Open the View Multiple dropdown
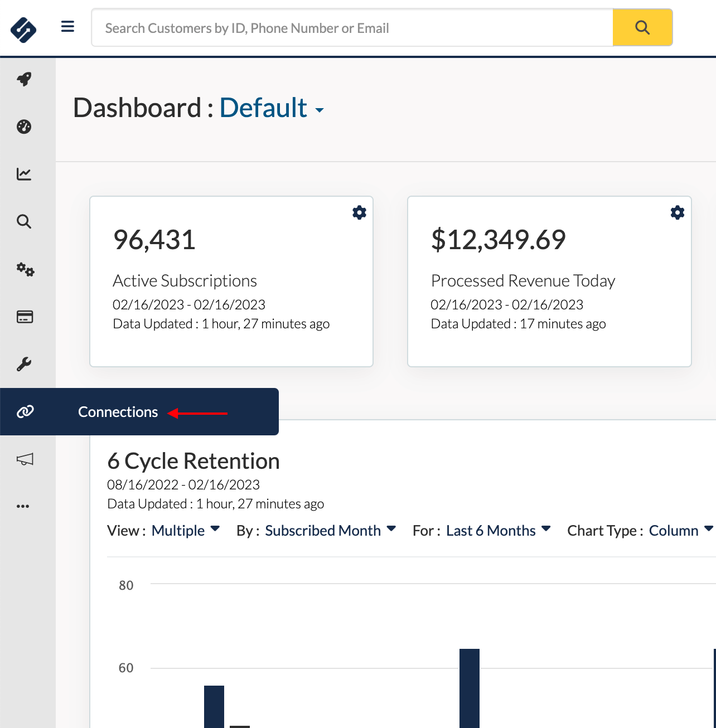 click(186, 531)
